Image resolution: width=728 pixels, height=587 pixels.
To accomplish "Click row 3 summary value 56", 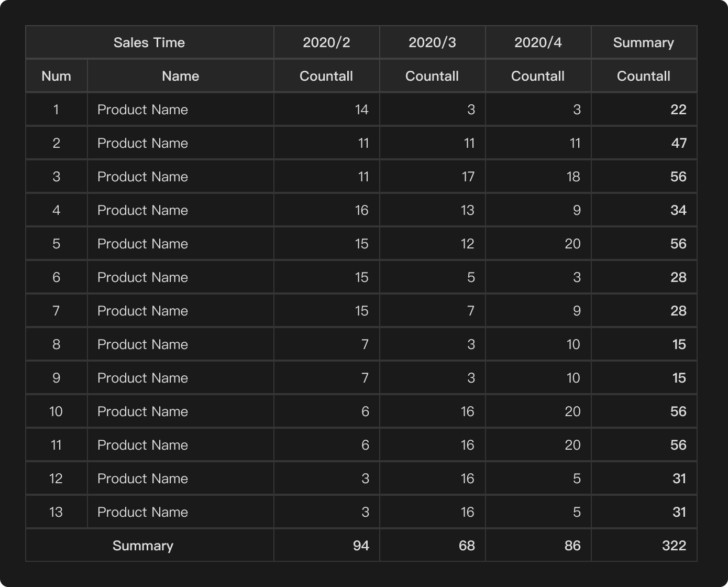I will (678, 177).
